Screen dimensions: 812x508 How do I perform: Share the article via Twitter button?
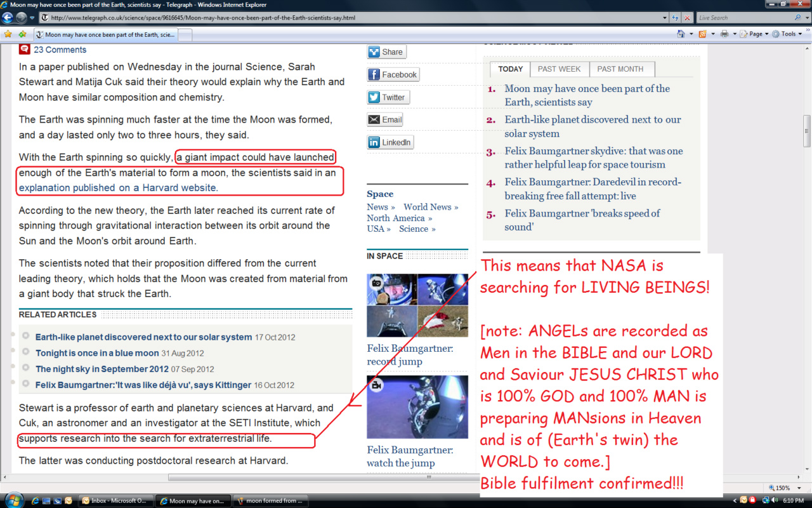click(x=388, y=97)
